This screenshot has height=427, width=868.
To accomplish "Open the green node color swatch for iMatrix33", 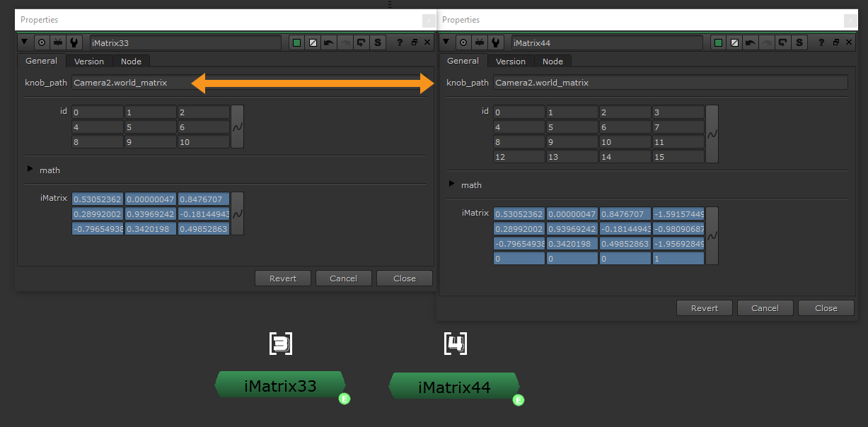I will [296, 42].
